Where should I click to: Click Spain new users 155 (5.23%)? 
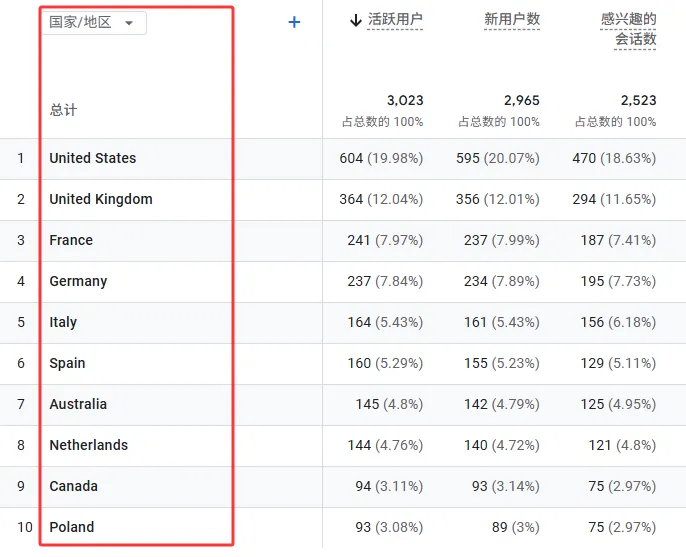click(502, 363)
